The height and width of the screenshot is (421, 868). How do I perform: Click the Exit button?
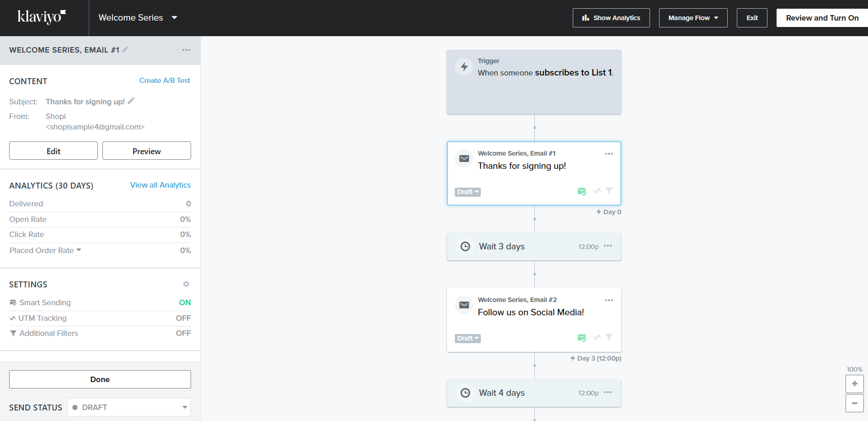752,18
